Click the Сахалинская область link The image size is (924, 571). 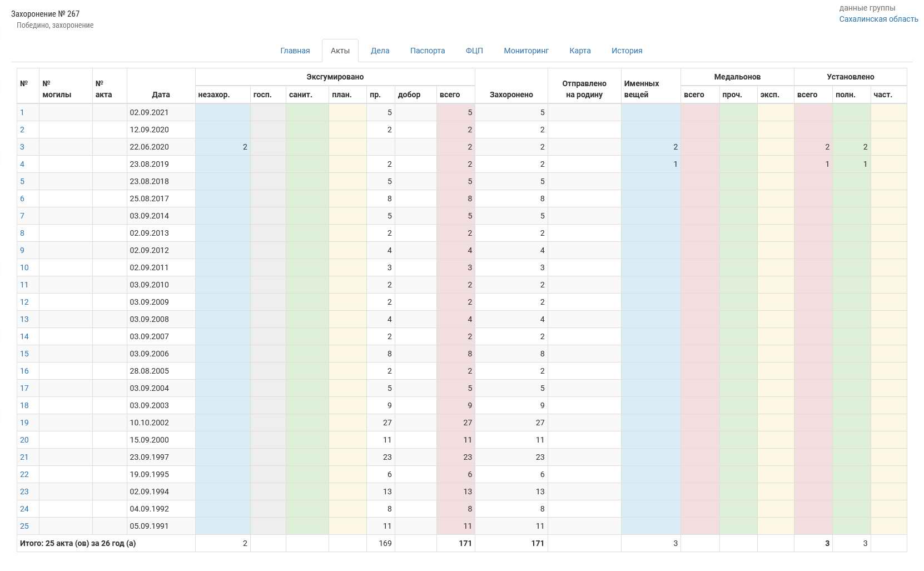[878, 19]
